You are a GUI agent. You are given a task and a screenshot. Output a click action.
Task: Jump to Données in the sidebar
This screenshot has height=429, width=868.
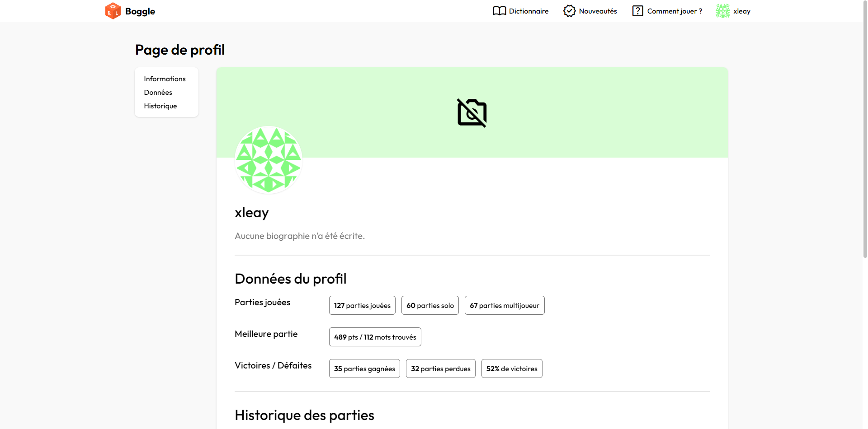158,93
